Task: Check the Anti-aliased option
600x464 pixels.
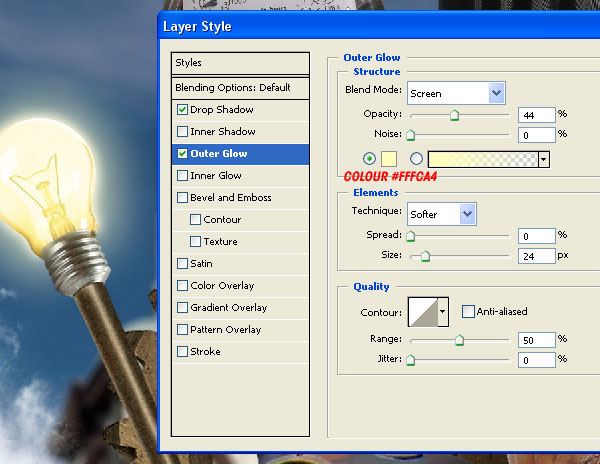Action: coord(468,312)
